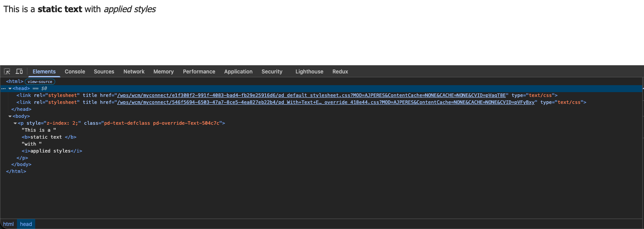
Task: Open the Elements tab
Action: 44,71
